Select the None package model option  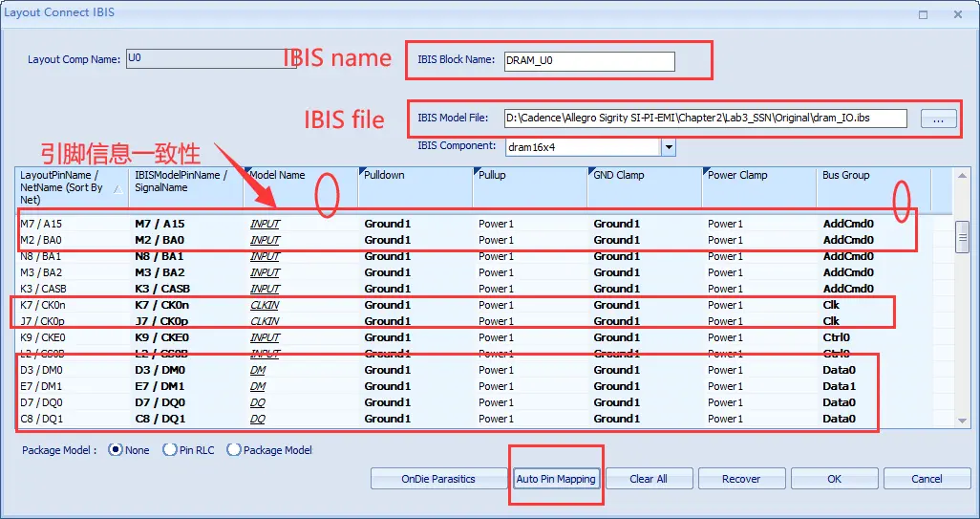click(x=116, y=449)
